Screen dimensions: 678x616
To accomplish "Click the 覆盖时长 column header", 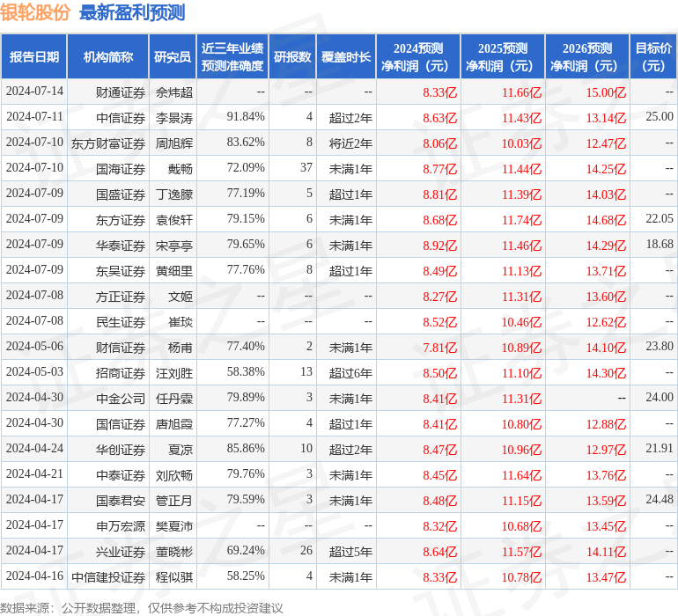I will [346, 56].
